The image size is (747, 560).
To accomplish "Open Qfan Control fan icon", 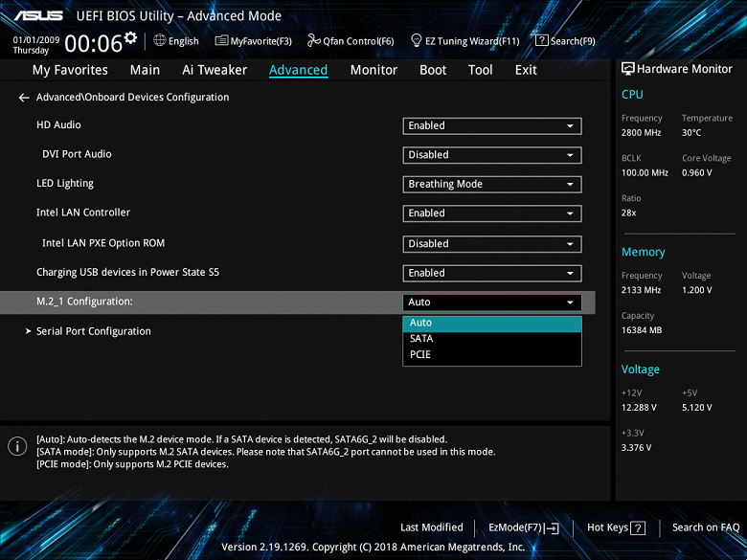I will click(x=314, y=40).
